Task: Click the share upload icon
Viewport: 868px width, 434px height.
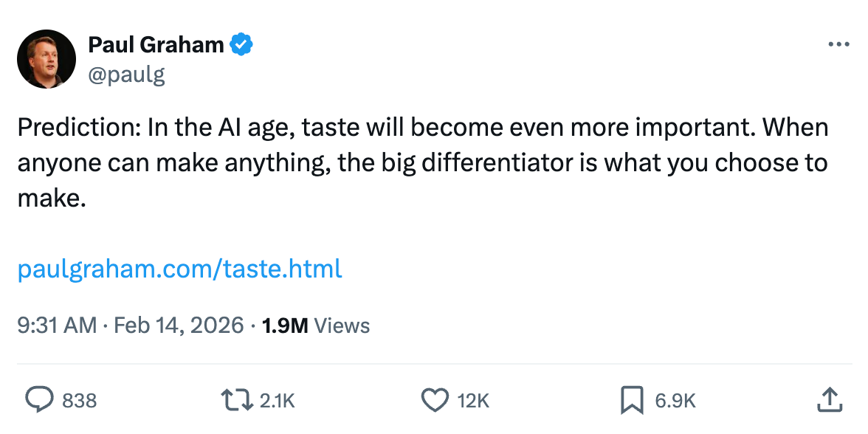Action: click(830, 400)
